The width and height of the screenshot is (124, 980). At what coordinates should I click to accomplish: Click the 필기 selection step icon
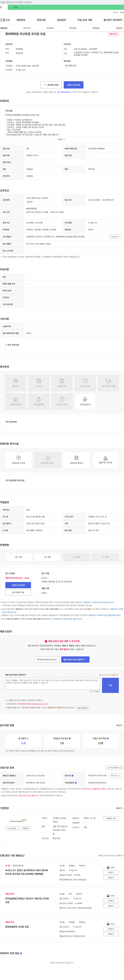pyautogui.click(x=76, y=557)
